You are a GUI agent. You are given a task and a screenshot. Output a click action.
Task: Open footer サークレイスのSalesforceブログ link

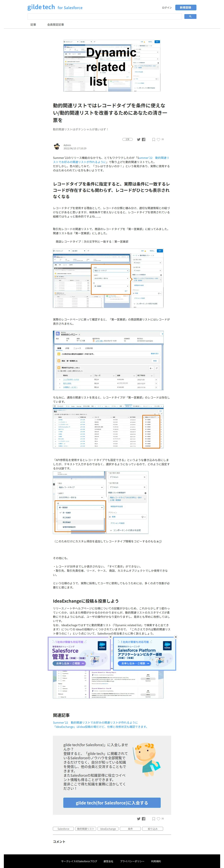79,861
